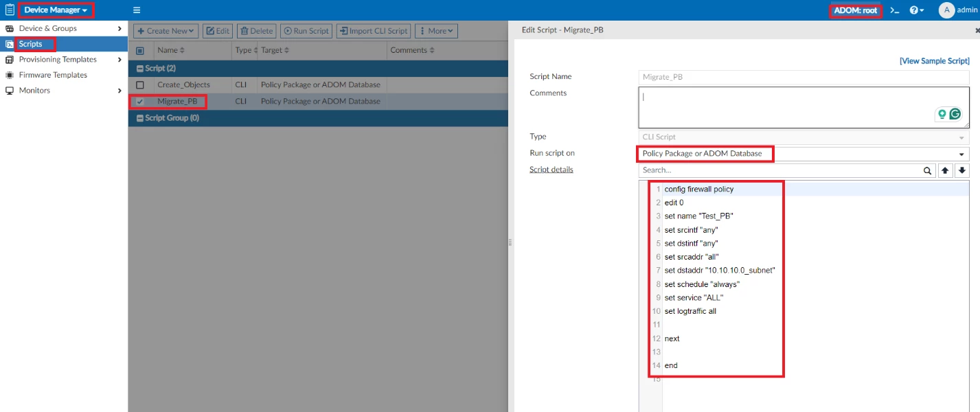Click the Script details label
The width and height of the screenshot is (980, 412).
pos(551,170)
